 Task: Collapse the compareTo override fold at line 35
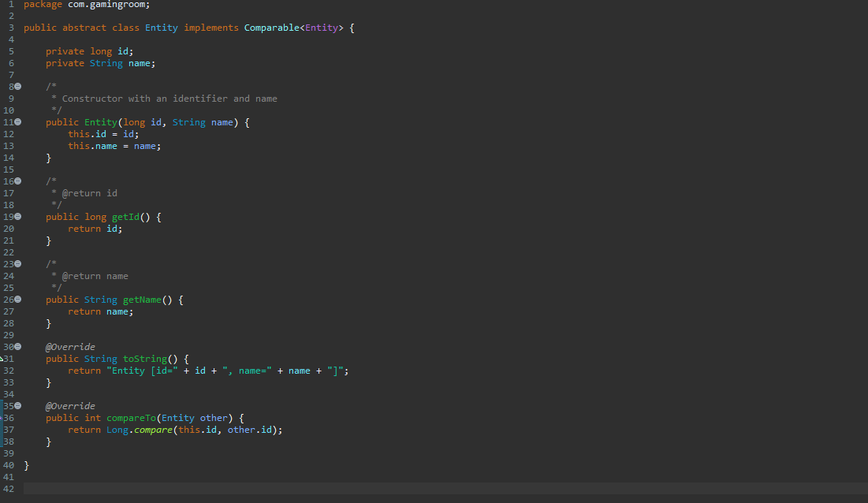17,405
